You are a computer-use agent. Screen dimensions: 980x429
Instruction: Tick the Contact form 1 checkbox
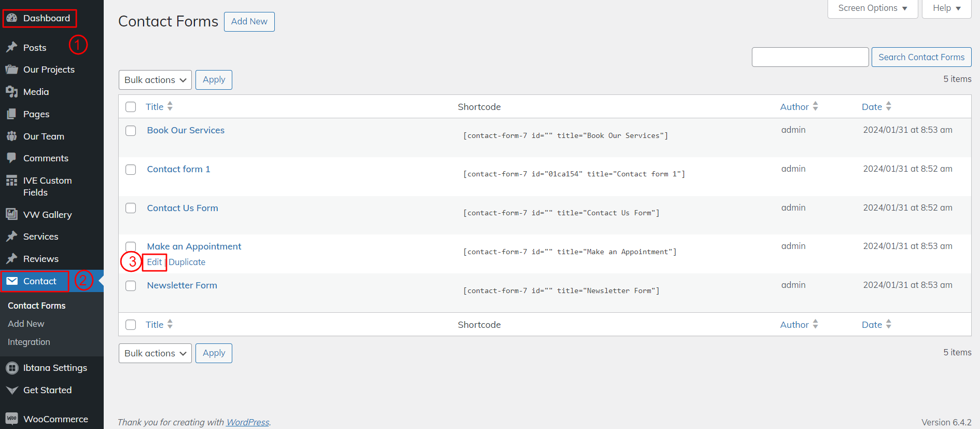[x=131, y=170]
